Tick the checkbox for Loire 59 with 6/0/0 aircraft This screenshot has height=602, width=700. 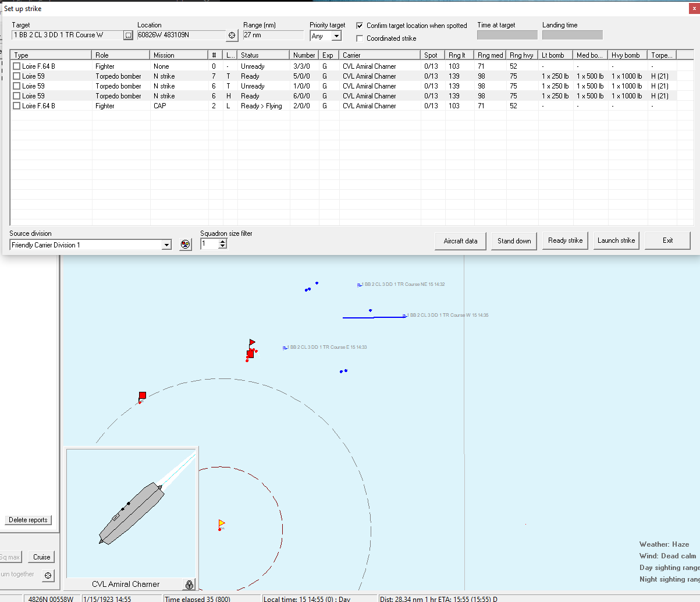click(17, 96)
